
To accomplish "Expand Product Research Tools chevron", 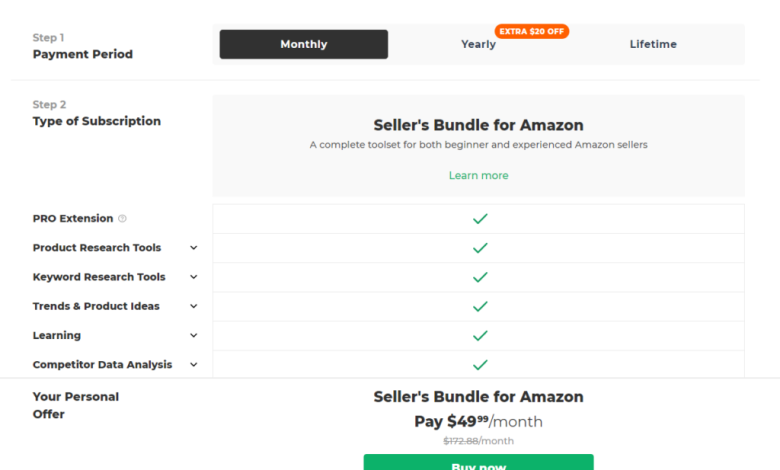I will (x=194, y=248).
